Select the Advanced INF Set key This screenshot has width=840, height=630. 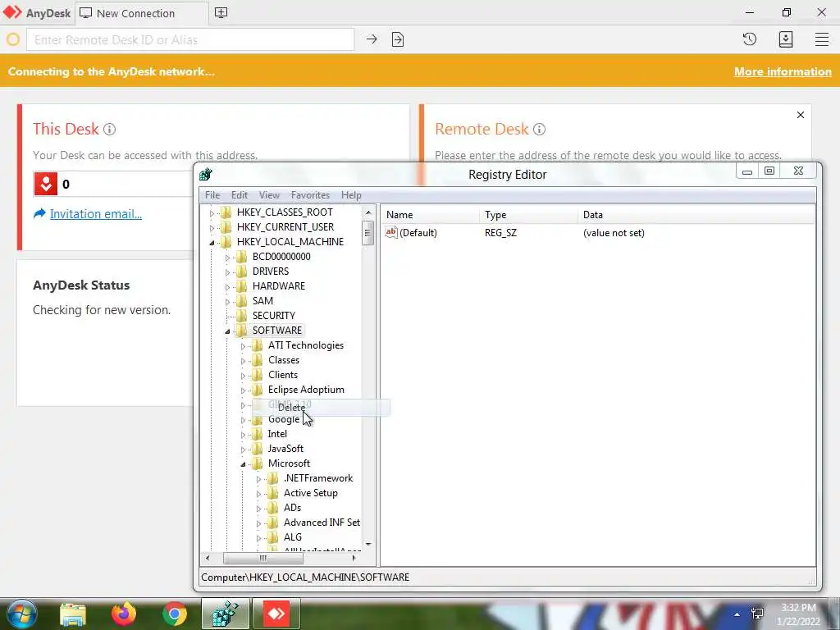[x=322, y=523]
